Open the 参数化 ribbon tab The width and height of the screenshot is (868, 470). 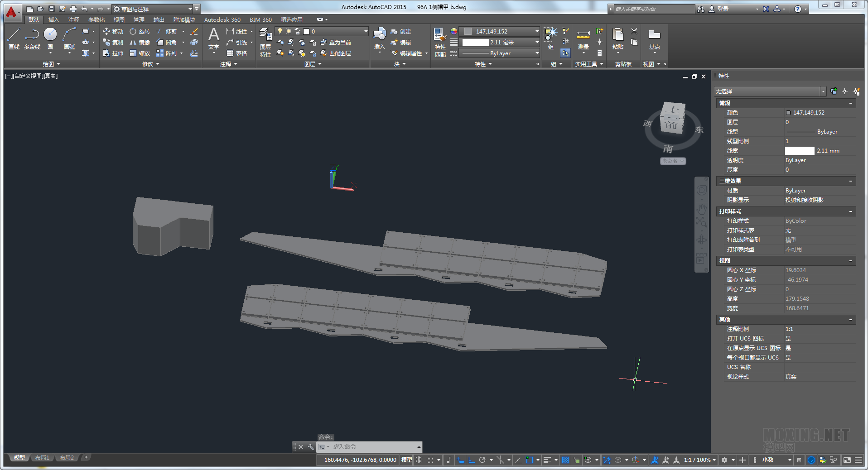96,19
